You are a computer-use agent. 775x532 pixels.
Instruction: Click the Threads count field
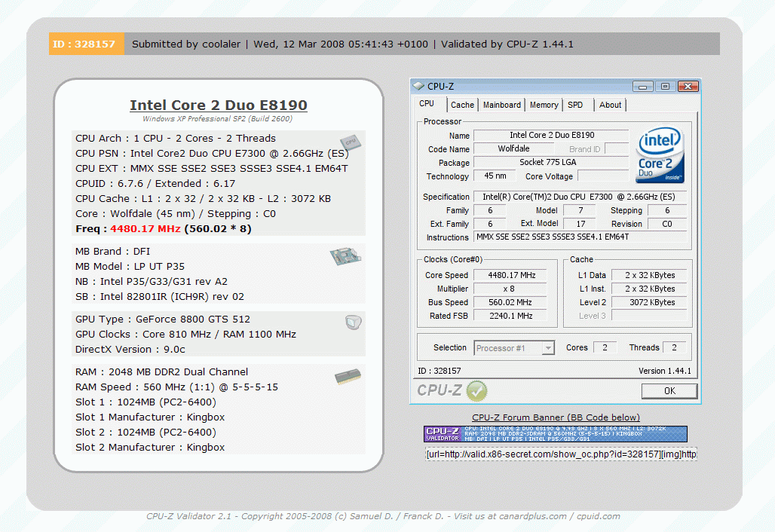[674, 347]
